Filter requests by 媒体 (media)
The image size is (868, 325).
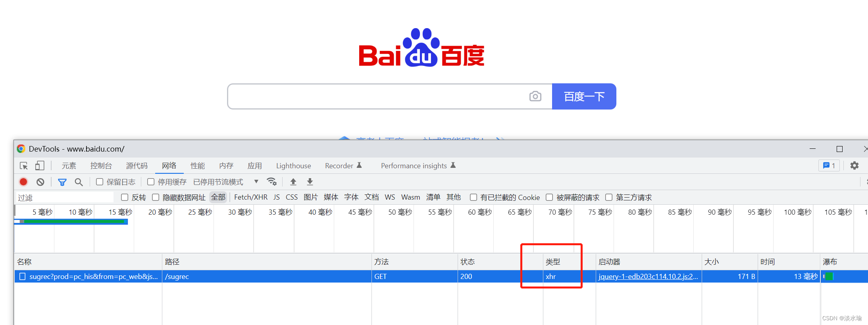[x=331, y=197]
